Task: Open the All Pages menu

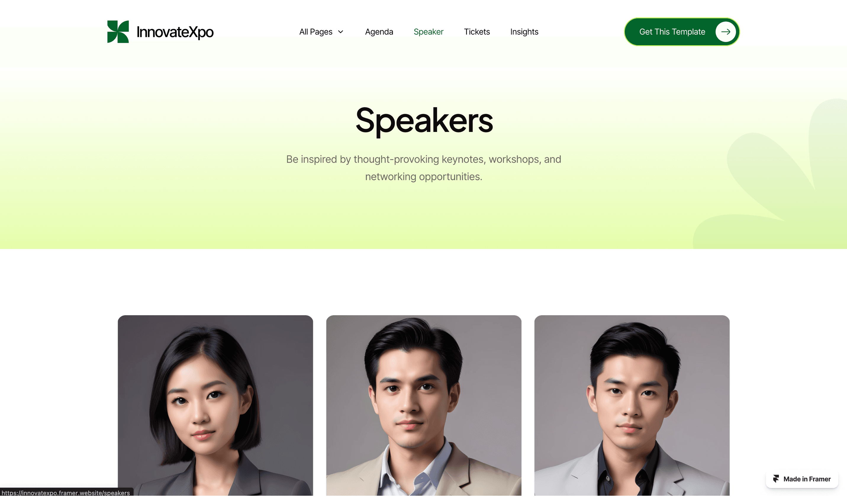Action: tap(321, 32)
